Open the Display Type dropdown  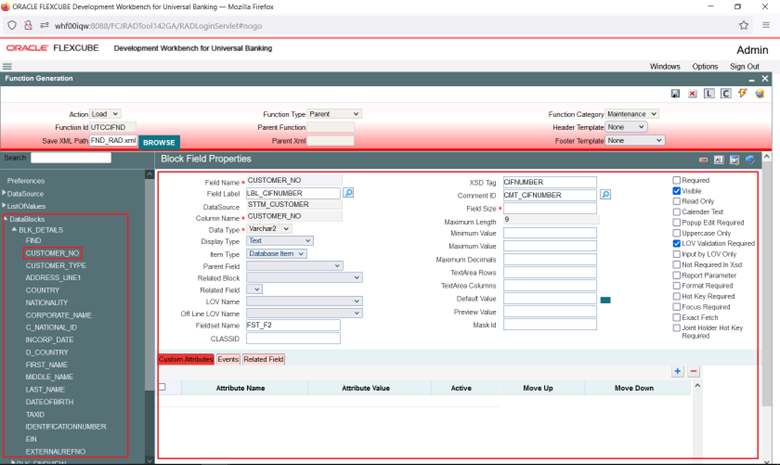tap(280, 241)
